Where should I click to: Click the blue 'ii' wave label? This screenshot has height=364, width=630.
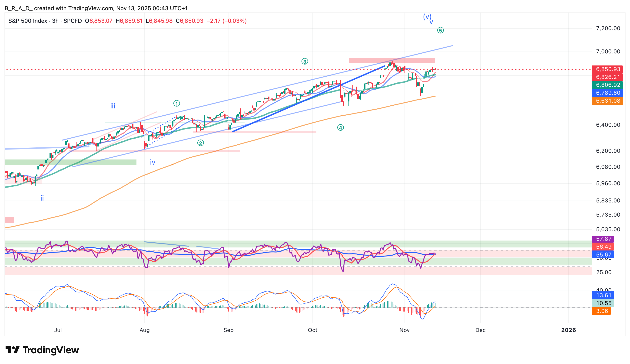point(42,198)
